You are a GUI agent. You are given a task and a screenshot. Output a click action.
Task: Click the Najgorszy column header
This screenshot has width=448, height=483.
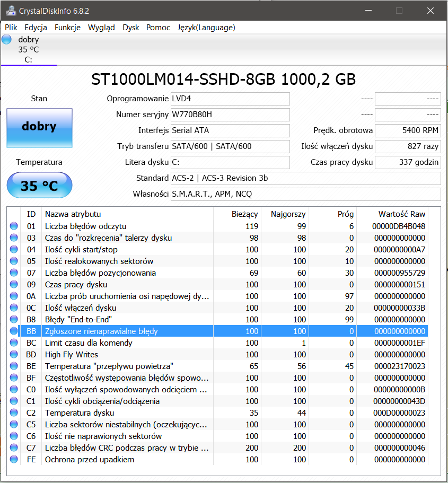click(285, 214)
